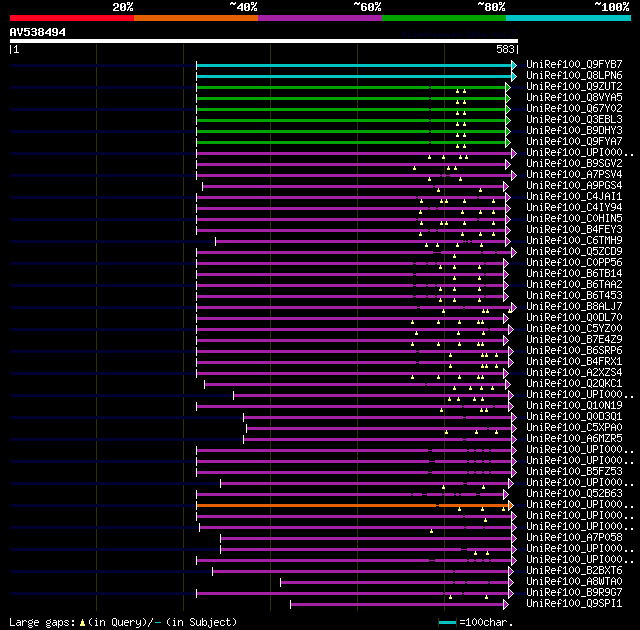Select the UniRef100_B5FZ53 label
Viewport: 640px width, 630px height.
[574, 472]
